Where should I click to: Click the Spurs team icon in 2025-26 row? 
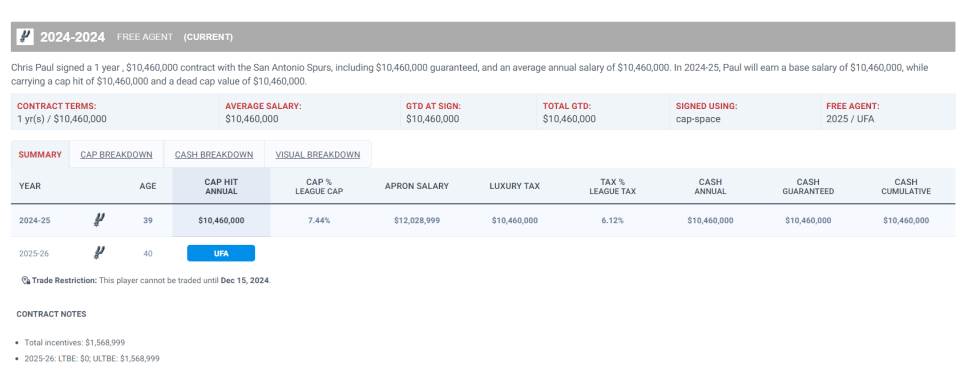coord(99,252)
